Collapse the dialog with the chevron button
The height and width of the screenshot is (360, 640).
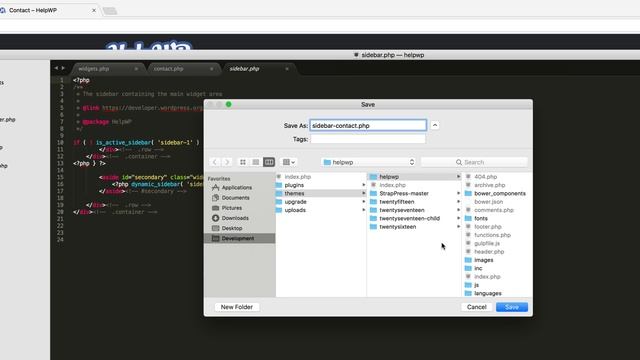coord(435,125)
